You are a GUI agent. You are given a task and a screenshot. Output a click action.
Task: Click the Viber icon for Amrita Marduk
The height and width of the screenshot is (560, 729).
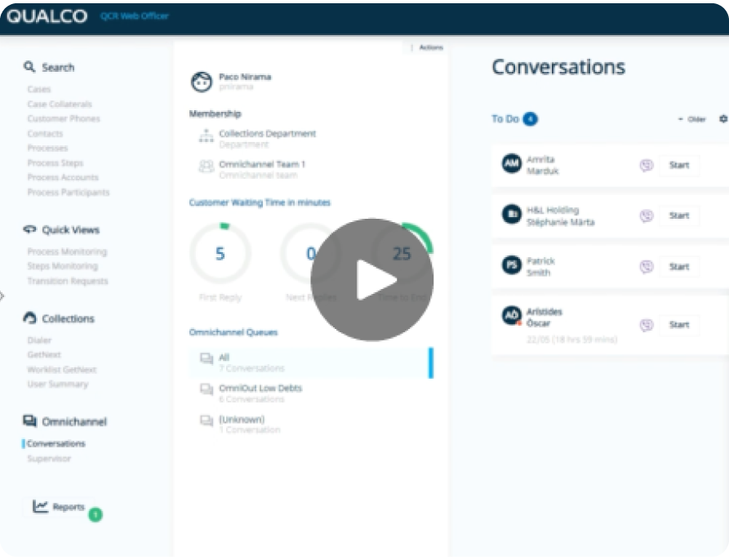pos(647,165)
